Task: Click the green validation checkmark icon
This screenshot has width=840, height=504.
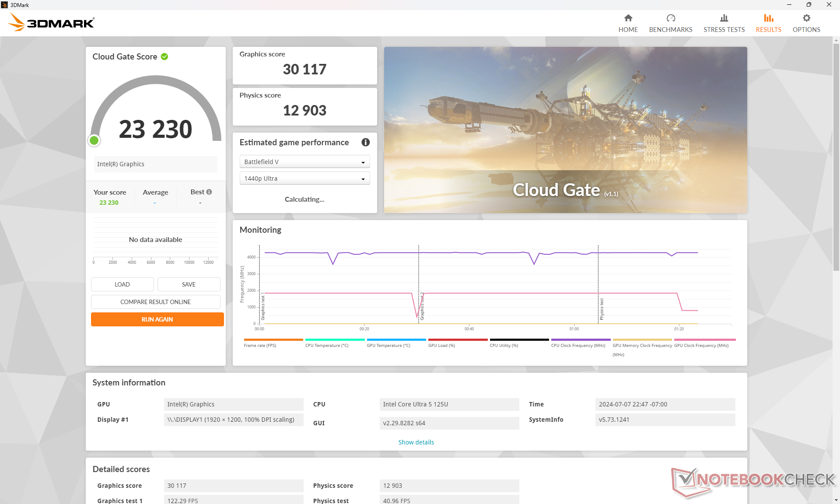Action: [x=164, y=56]
